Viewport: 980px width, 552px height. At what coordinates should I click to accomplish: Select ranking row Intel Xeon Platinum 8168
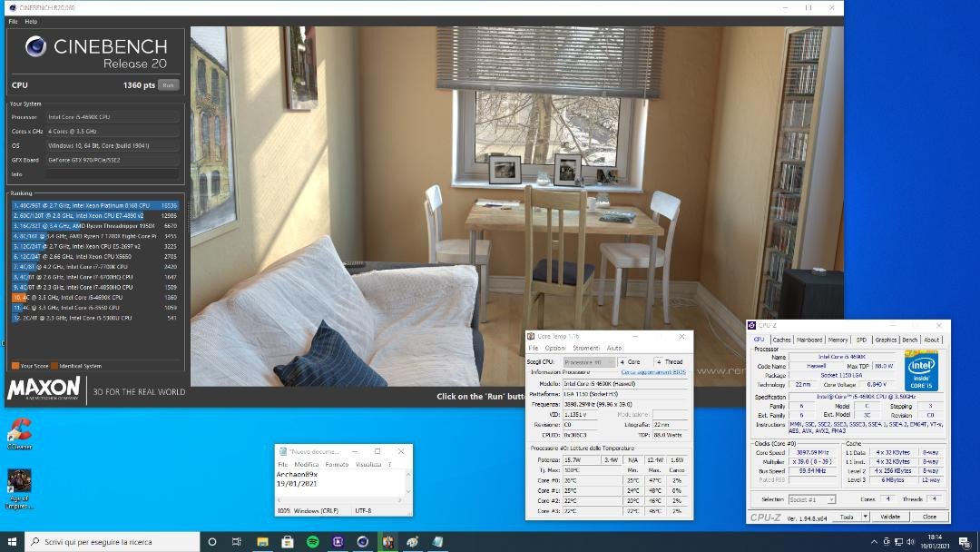pos(95,205)
